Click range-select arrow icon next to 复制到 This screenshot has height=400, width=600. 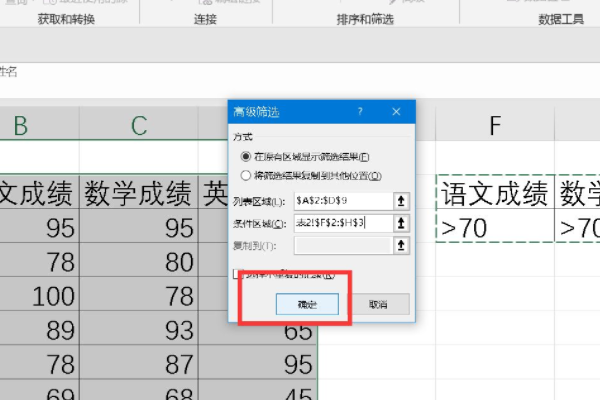(x=401, y=245)
